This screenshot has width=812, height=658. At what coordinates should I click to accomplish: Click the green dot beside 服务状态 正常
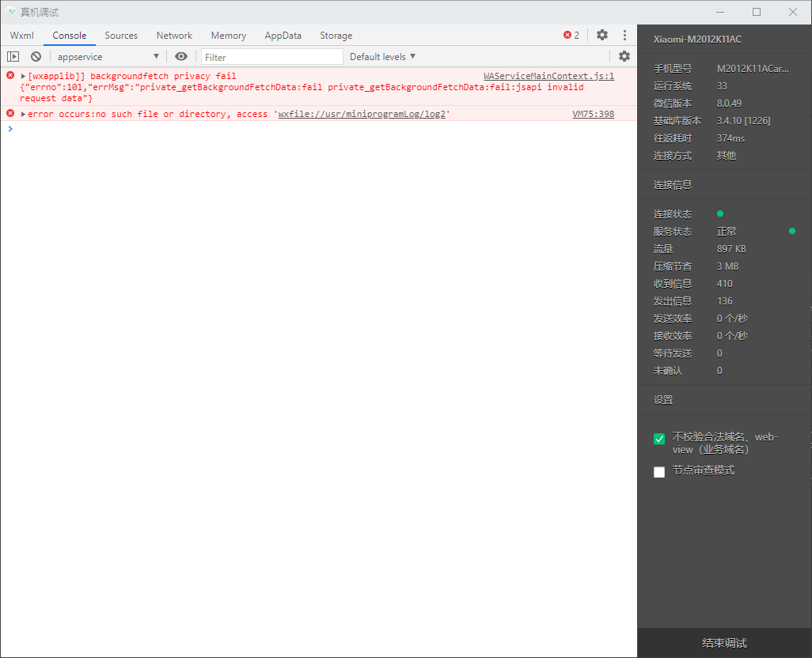coord(791,231)
